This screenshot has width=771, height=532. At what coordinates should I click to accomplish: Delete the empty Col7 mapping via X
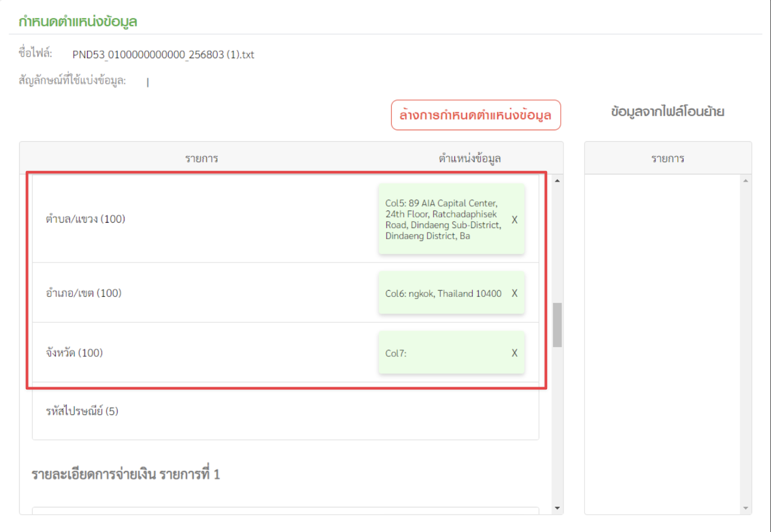pyautogui.click(x=514, y=353)
